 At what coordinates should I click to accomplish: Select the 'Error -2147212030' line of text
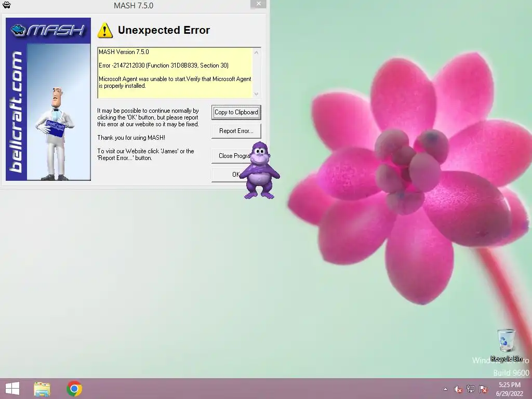point(164,65)
